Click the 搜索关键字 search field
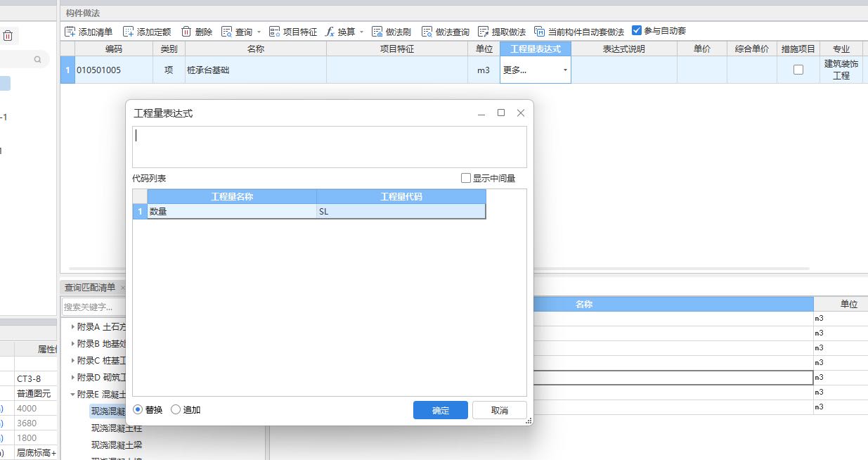Screen dimensions: 868x460 (93, 307)
